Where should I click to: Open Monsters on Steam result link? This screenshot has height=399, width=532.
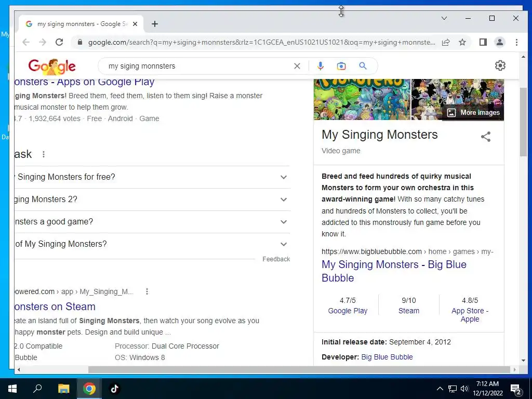coord(55,307)
